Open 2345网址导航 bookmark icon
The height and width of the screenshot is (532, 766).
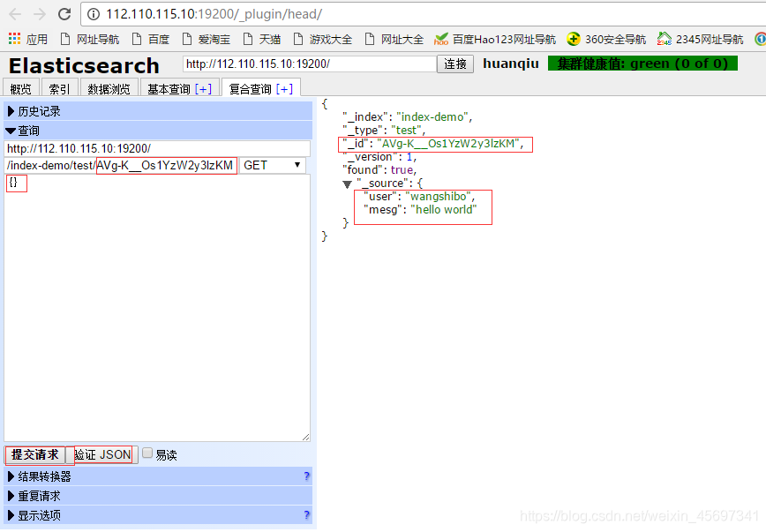[665, 39]
